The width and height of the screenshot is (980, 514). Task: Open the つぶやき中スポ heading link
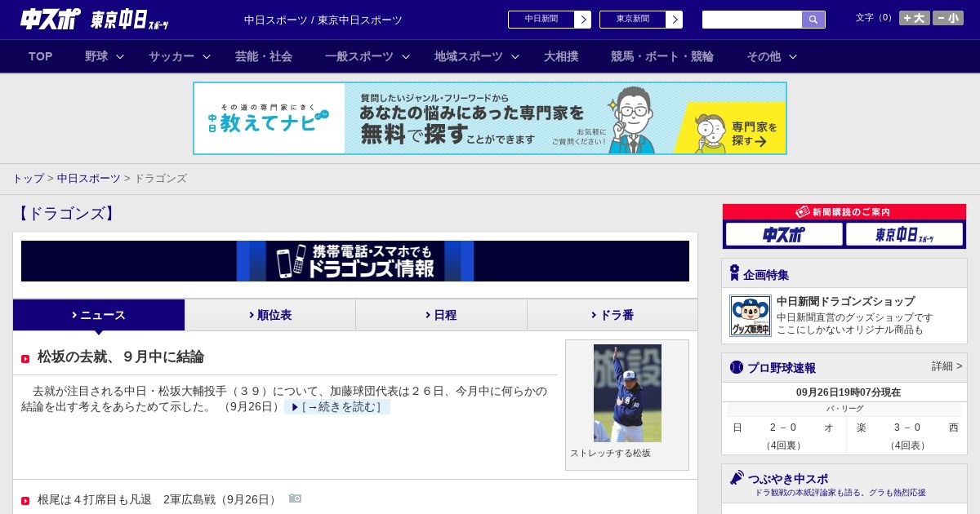788,479
